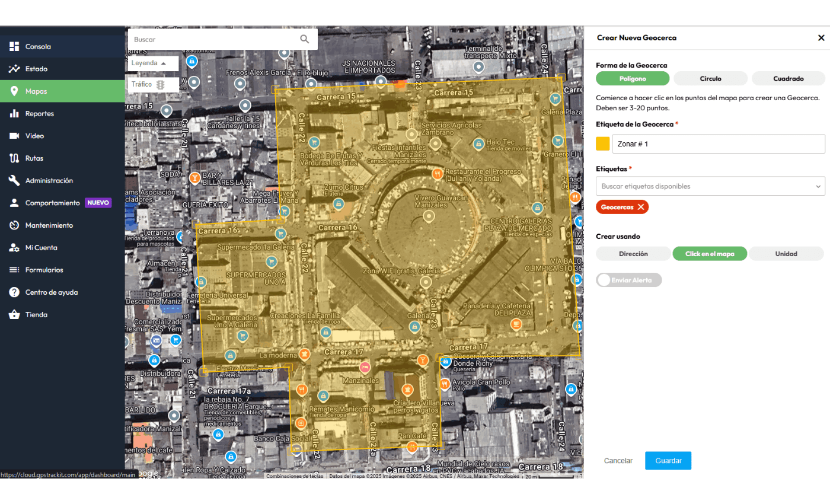Click Cancelar to discard the geofence

(x=618, y=461)
